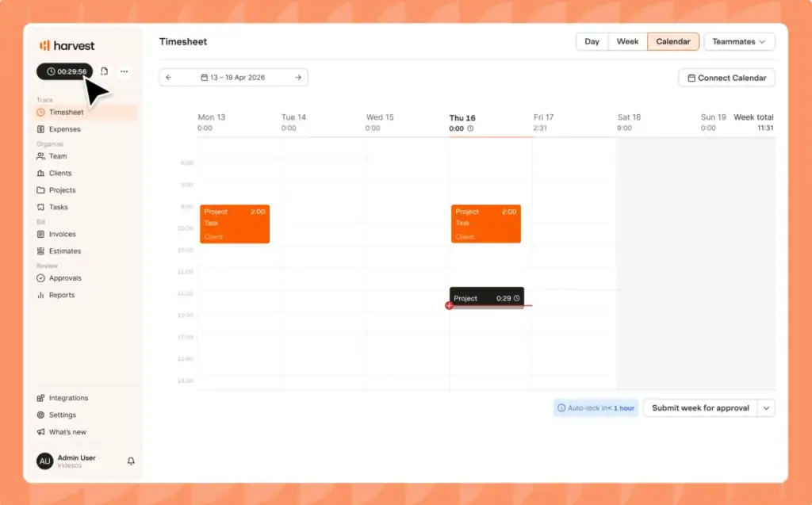
Task: Open date picker 13 – 19 Apr 2026
Action: pyautogui.click(x=233, y=77)
